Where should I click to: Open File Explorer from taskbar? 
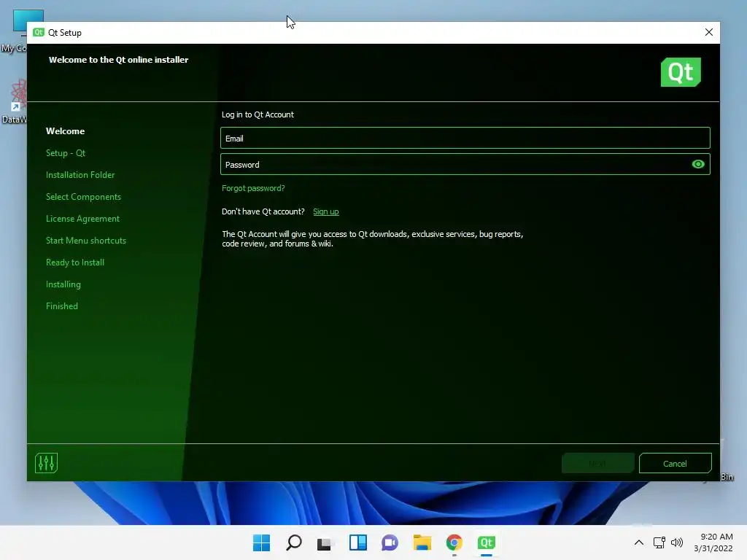coord(422,542)
